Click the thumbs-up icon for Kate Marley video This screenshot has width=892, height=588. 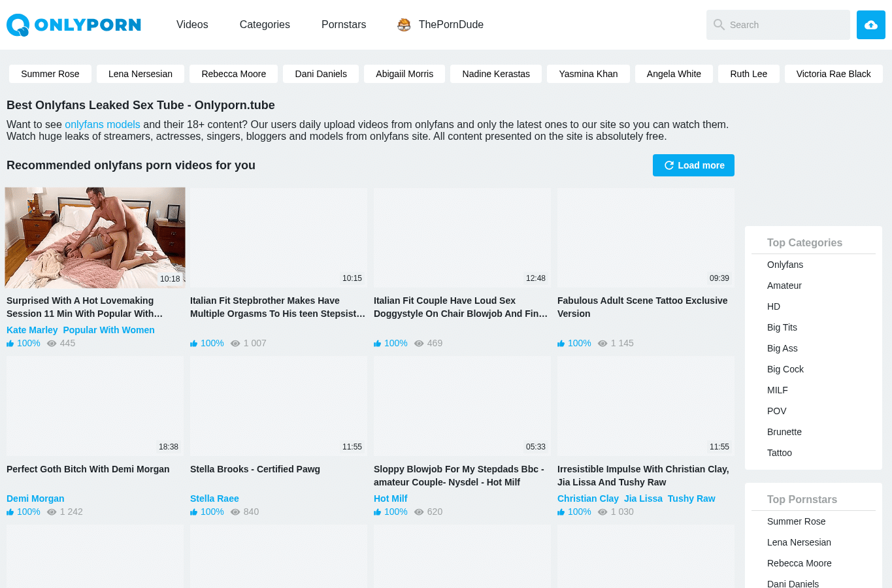tap(10, 344)
